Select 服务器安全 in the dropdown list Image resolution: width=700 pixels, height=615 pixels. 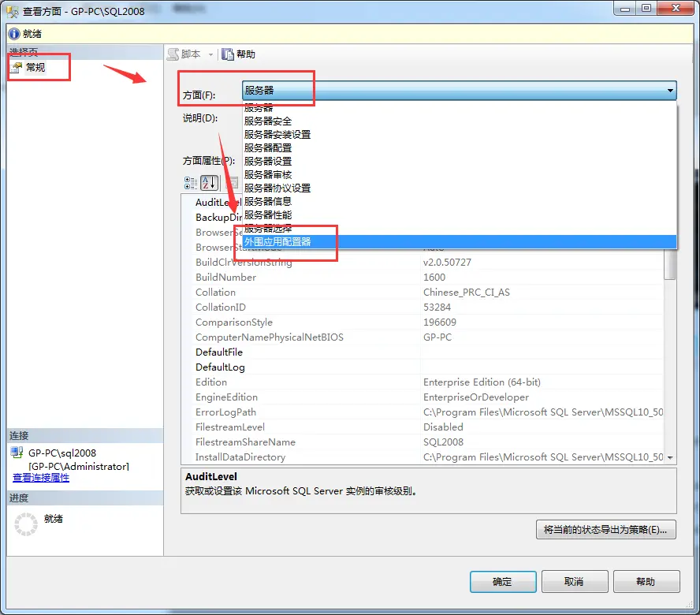click(268, 121)
